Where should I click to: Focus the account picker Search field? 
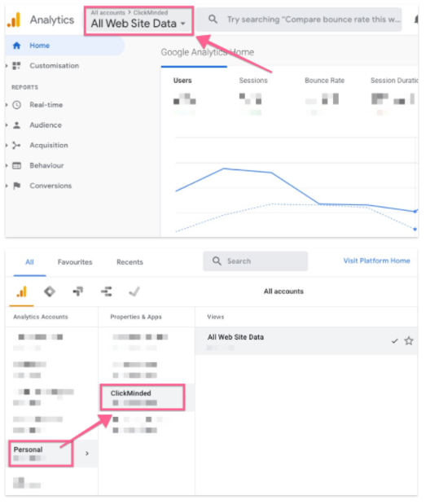pyautogui.click(x=256, y=261)
